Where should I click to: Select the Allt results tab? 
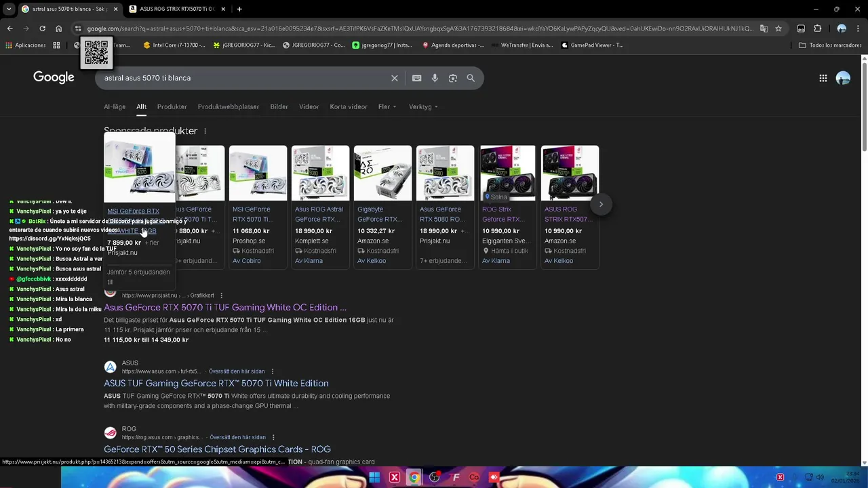(x=141, y=106)
